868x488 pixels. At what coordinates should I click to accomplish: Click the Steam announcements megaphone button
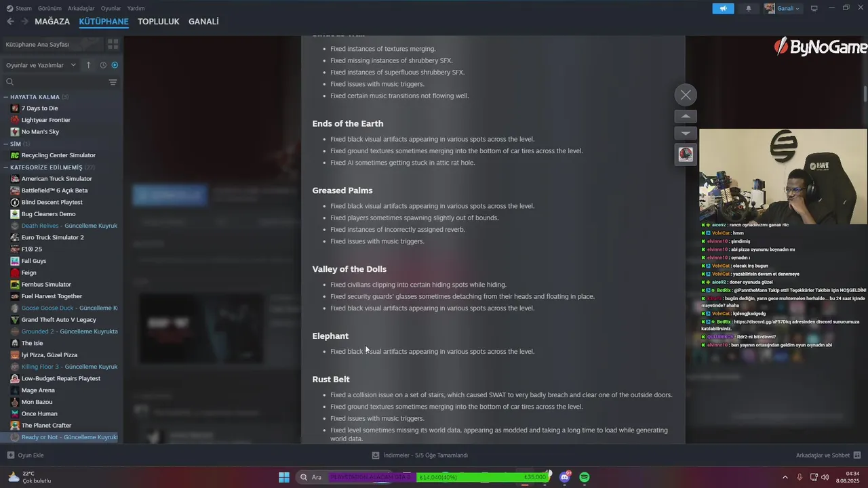(723, 8)
